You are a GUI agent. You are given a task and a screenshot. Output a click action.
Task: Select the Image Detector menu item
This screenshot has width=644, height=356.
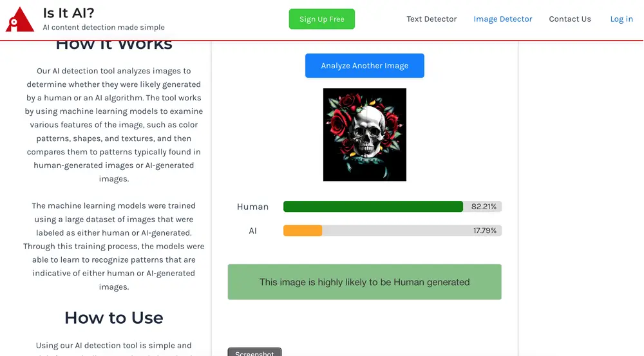pyautogui.click(x=503, y=19)
